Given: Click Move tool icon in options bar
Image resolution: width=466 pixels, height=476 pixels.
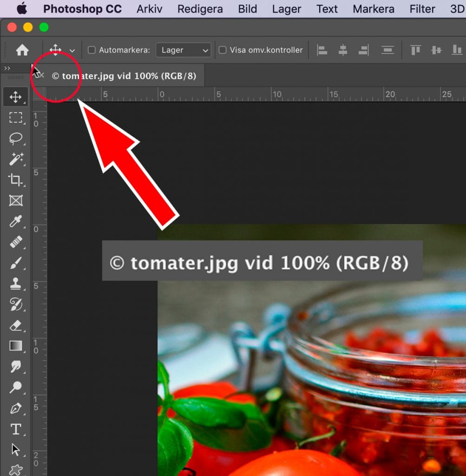Looking at the screenshot, I should tap(55, 50).
